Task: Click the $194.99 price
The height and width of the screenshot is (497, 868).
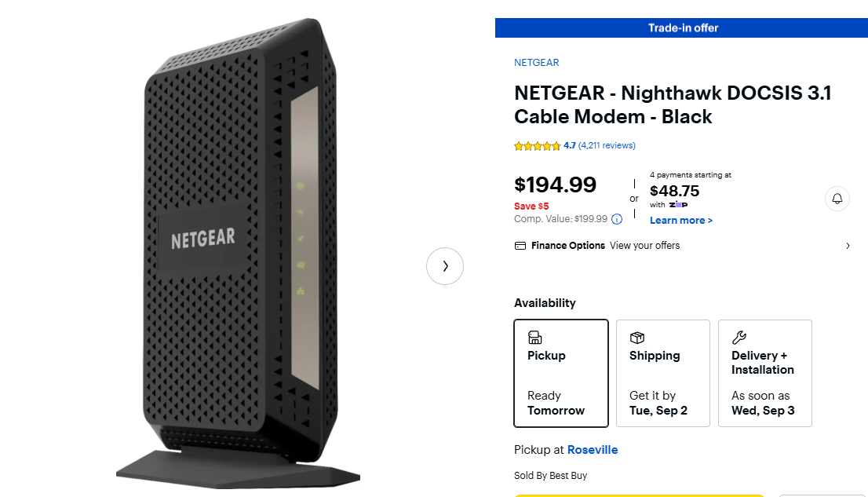Action: (555, 185)
